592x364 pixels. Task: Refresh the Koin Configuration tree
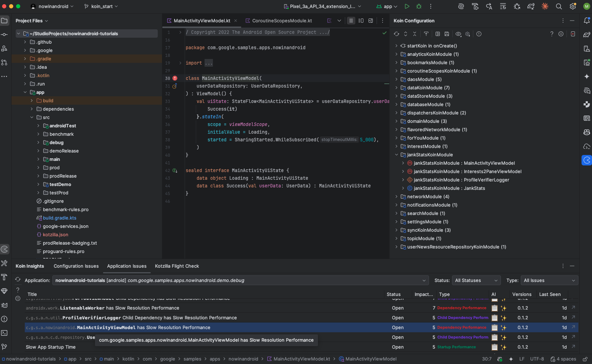(397, 34)
